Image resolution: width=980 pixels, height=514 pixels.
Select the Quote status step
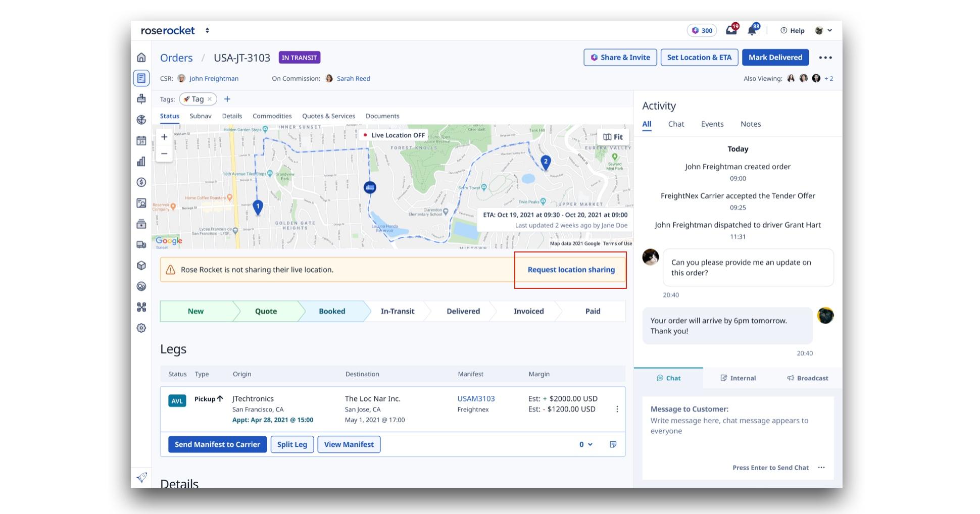point(266,311)
